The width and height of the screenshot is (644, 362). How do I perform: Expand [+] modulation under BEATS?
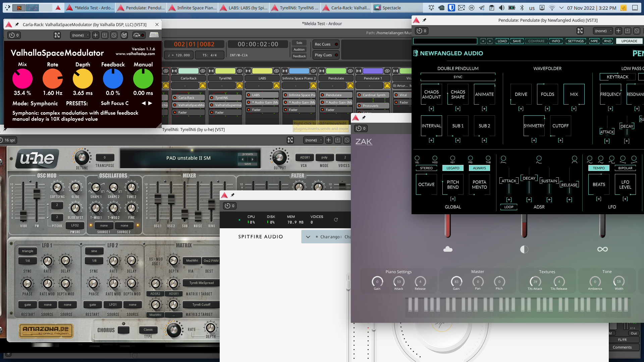click(599, 199)
